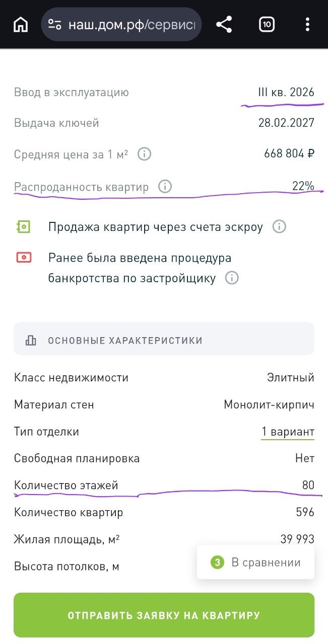The width and height of the screenshot is (328, 644).
Task: Open the '1 вариант' finishing type link
Action: click(288, 432)
